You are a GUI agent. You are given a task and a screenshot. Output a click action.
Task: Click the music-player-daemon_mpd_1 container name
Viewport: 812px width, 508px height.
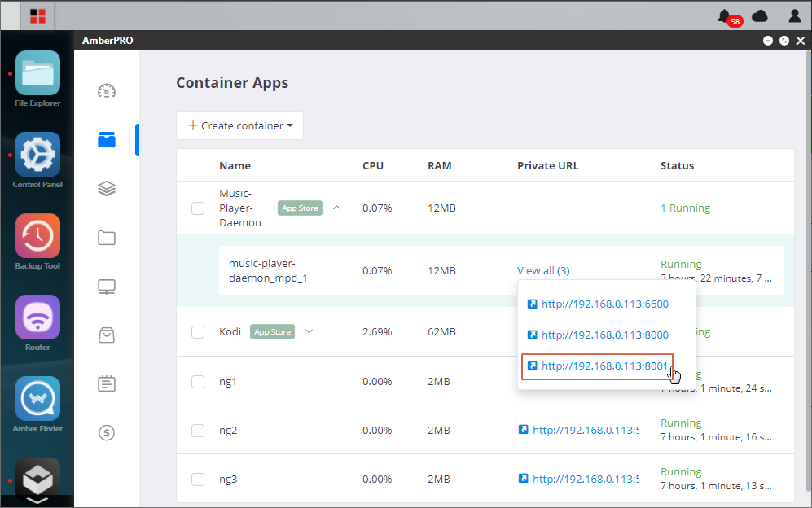click(268, 271)
